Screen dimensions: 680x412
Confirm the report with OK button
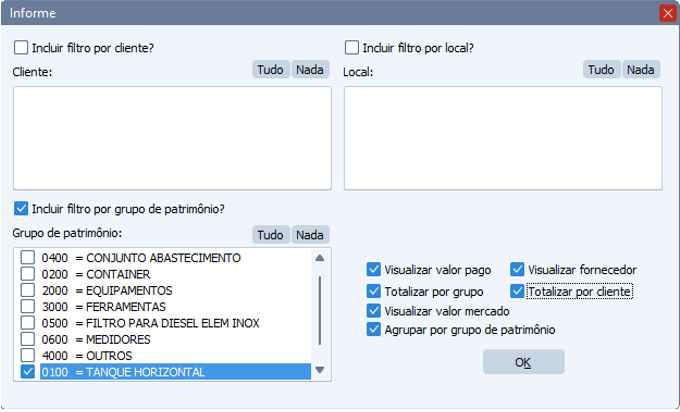tap(523, 362)
